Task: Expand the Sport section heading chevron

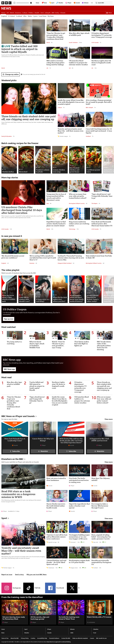Action: coord(8,518)
